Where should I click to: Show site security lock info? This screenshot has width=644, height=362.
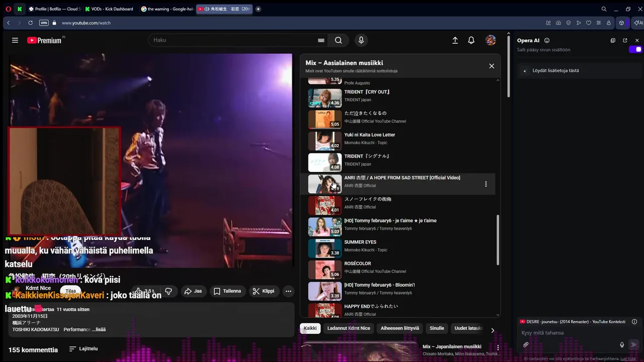click(55, 23)
